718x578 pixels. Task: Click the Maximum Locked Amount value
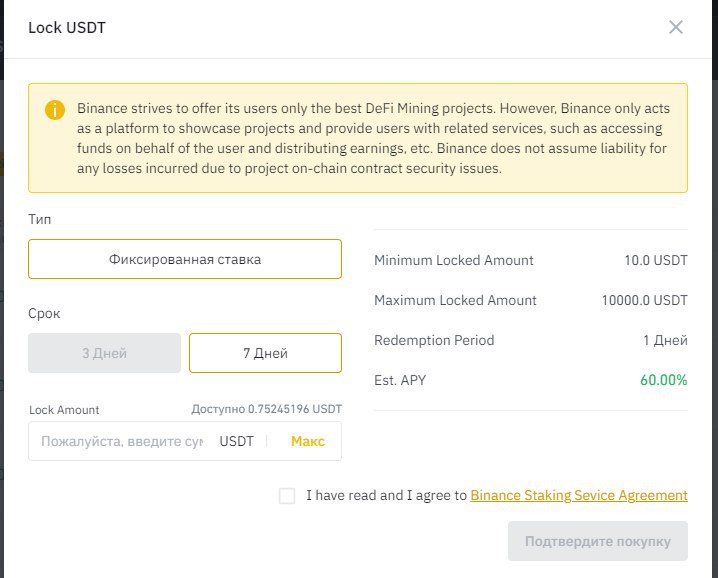[645, 300]
